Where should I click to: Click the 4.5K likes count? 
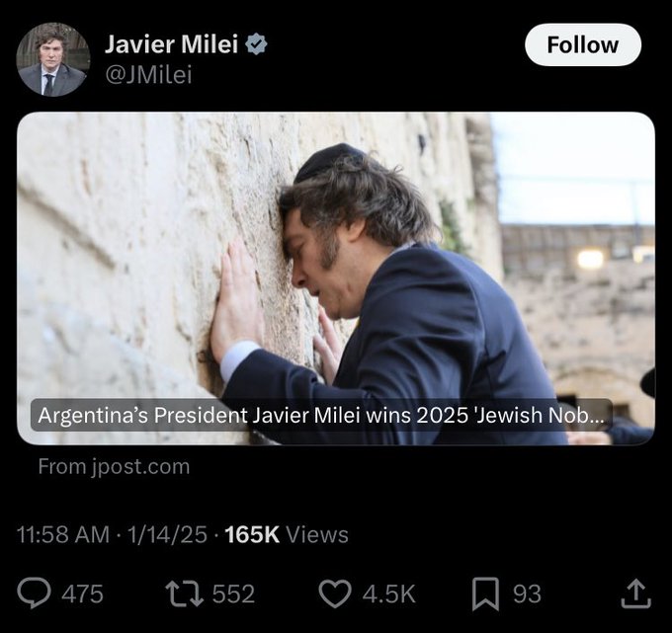coord(388,593)
